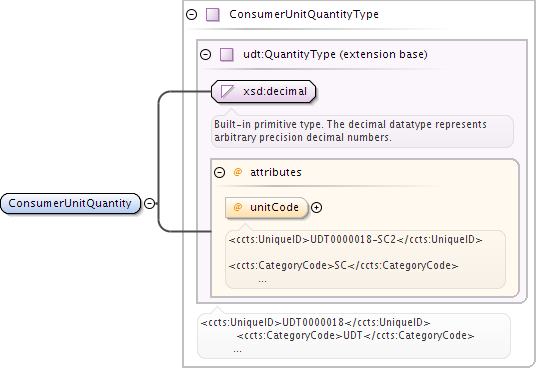Click the ConsumerUnitQuantityType purple square icon
The image size is (537, 369).
[213, 15]
